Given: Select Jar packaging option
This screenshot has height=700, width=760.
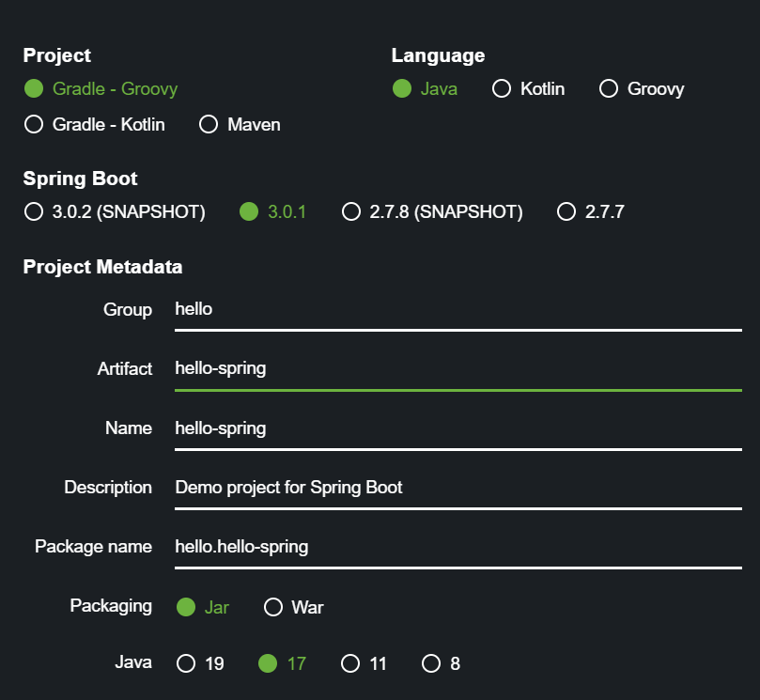Looking at the screenshot, I should tap(186, 607).
